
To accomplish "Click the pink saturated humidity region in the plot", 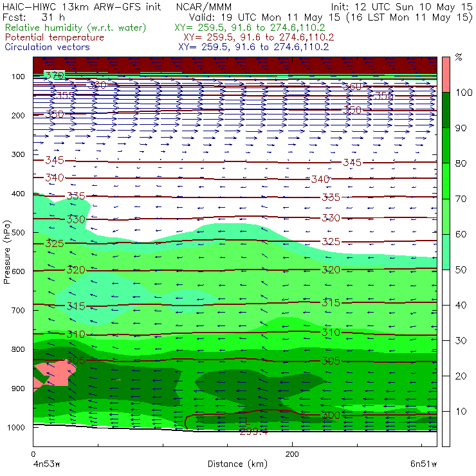I will [58, 373].
